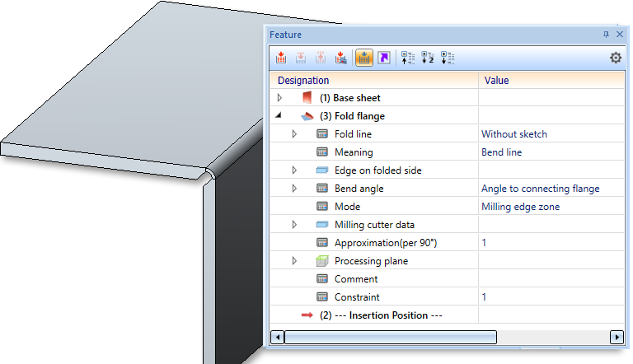The height and width of the screenshot is (364, 633).
Task: Edit the Constraint value 1
Action: pos(551,297)
